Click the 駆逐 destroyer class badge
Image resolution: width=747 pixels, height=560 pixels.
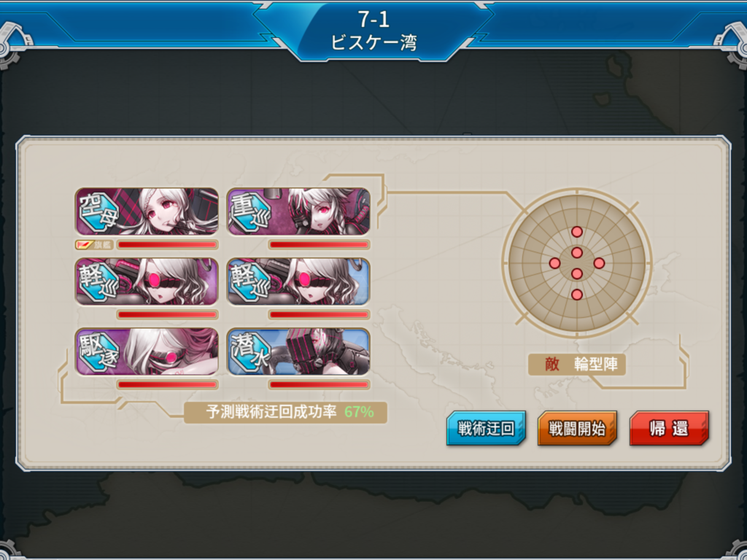(x=98, y=351)
